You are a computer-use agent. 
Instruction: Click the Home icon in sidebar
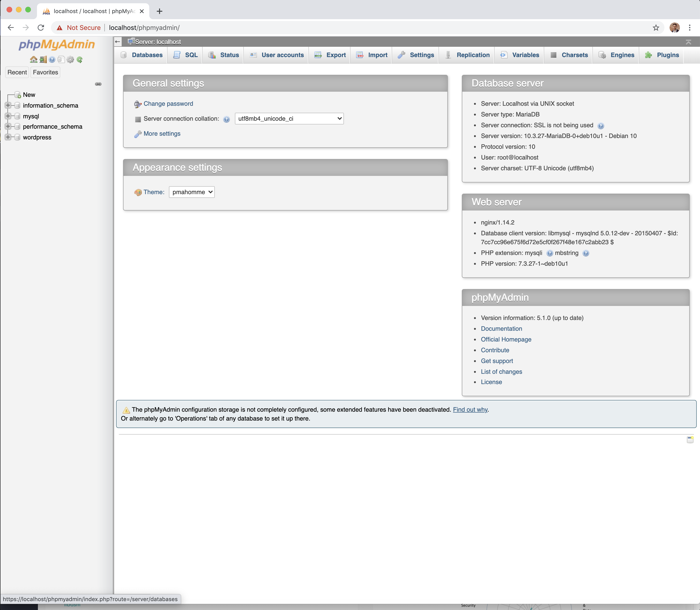(33, 60)
